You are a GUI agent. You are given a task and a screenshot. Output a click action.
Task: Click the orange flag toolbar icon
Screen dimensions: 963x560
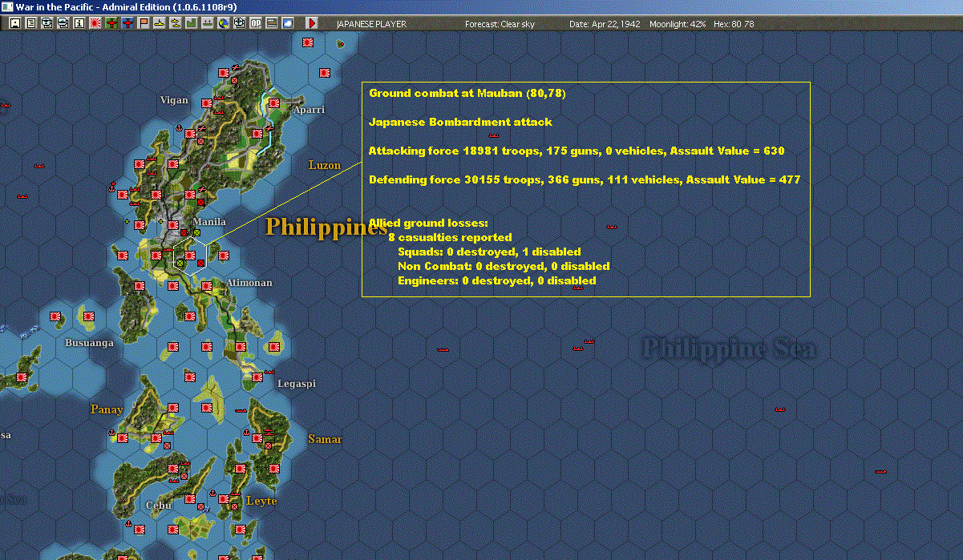(144, 24)
